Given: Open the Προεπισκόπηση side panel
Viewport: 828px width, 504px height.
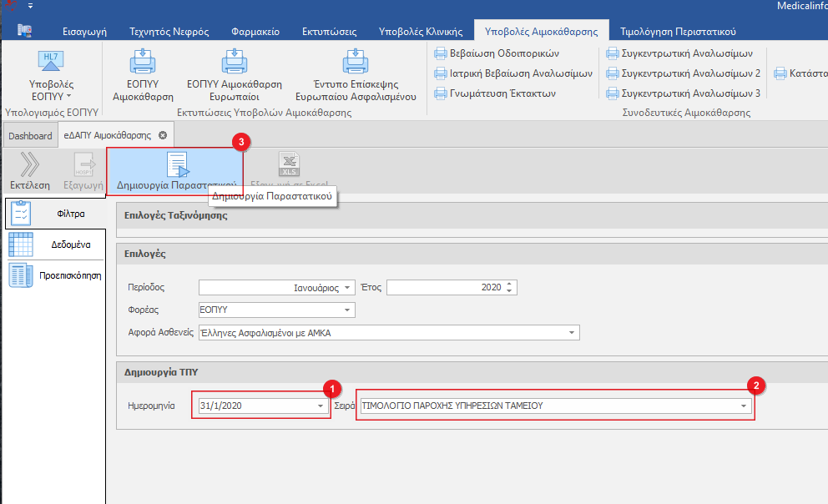Looking at the screenshot, I should coord(55,275).
